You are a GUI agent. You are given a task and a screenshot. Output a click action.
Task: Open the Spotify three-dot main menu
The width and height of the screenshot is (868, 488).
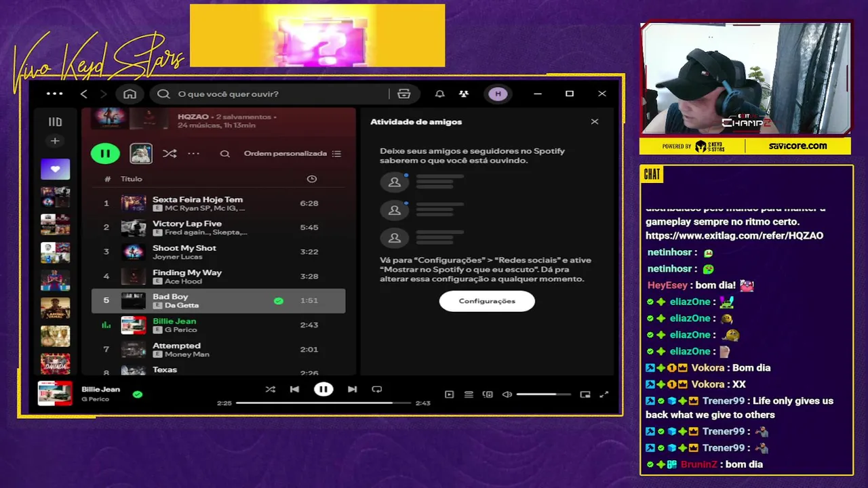pos(54,94)
